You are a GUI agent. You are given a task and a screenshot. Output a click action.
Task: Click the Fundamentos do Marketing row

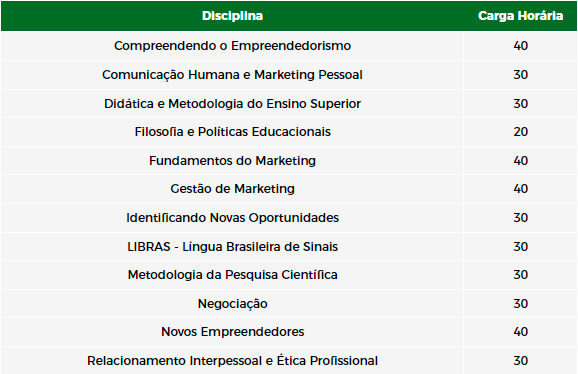pos(289,161)
